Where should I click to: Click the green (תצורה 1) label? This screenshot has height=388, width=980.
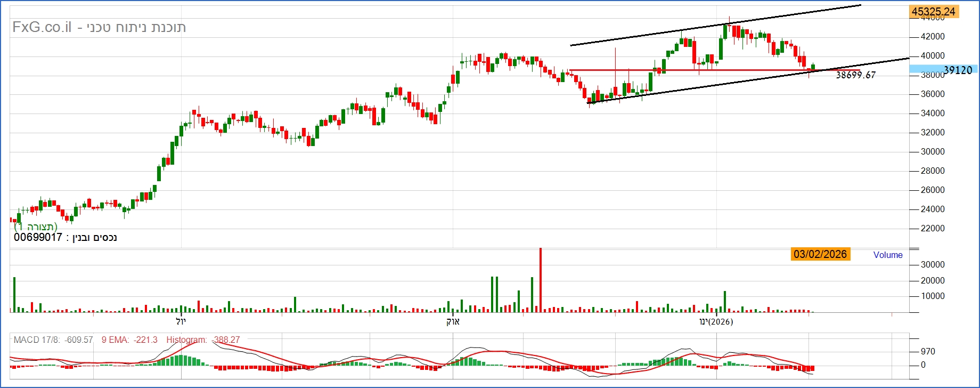pos(35,227)
